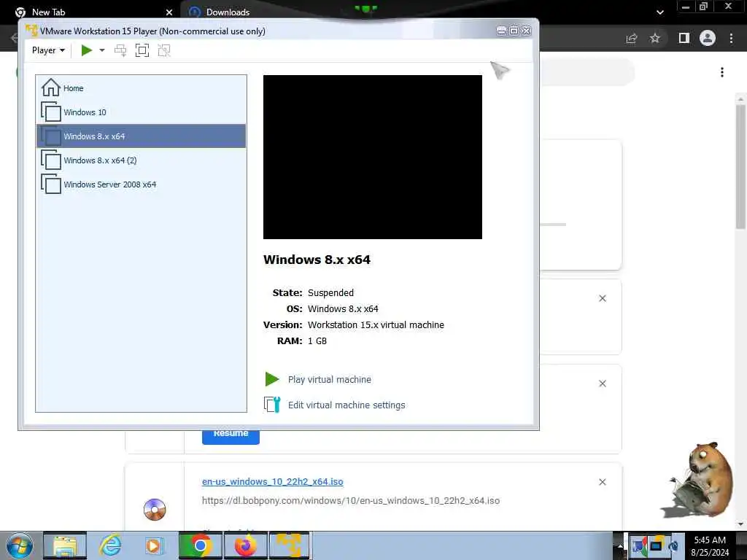The image size is (747, 560).
Task: Open Edit virtual machine settings
Action: pos(347,405)
